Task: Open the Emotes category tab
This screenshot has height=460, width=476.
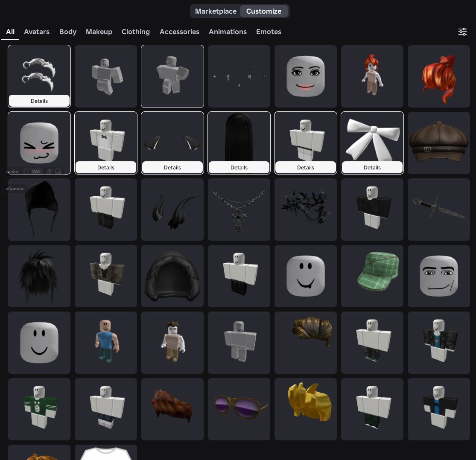Action: click(x=269, y=32)
